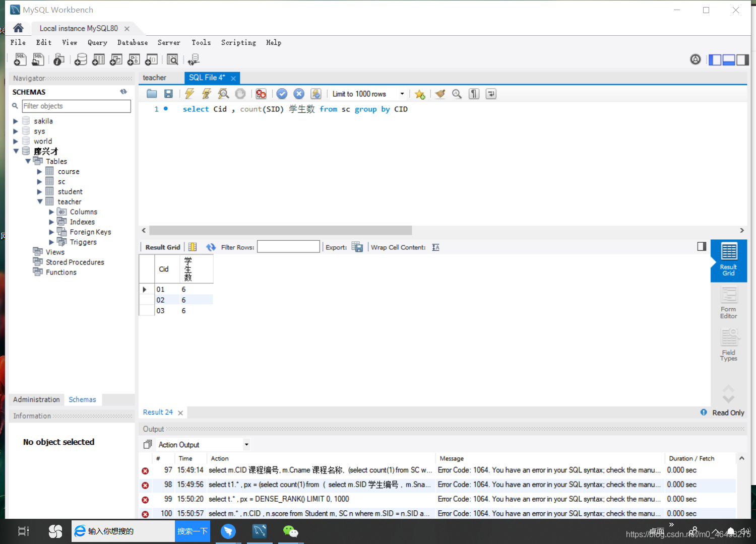The image size is (756, 544).
Task: Select Result Grid view button
Action: 729,260
